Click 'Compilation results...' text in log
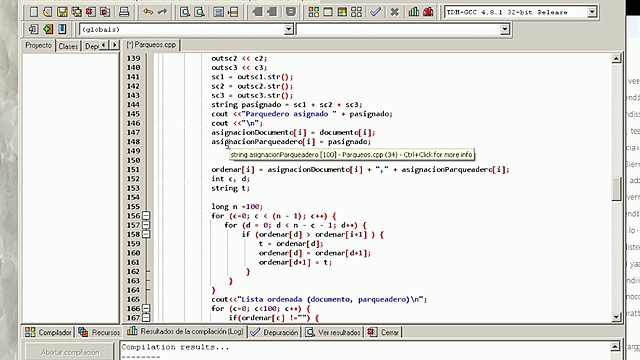This screenshot has width=640, height=360. coord(175,347)
